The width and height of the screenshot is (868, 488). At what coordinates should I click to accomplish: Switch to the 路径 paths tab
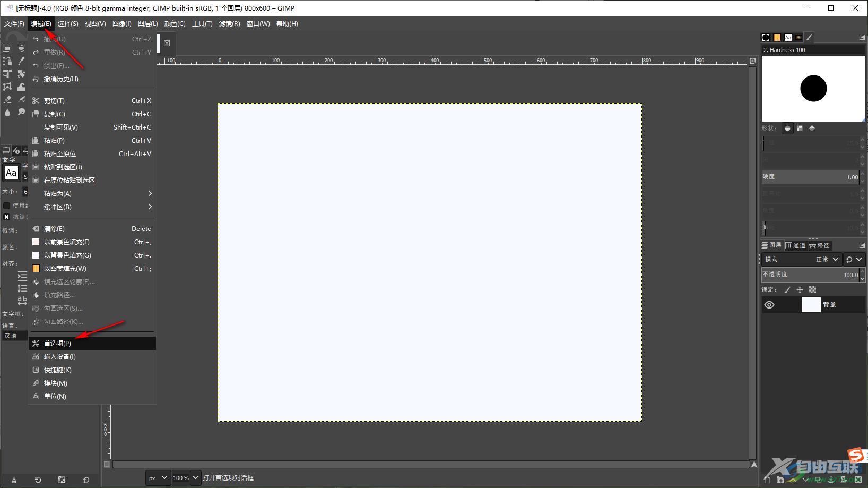[819, 245]
